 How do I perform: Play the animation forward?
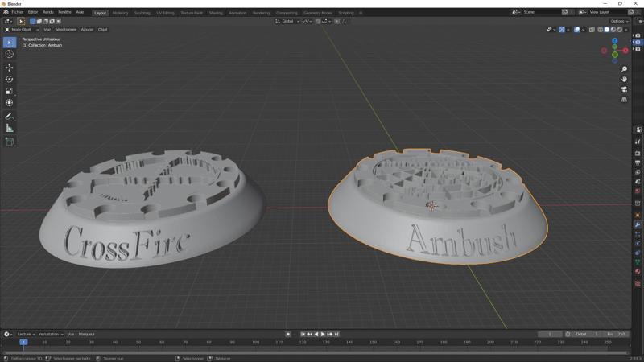(323, 334)
